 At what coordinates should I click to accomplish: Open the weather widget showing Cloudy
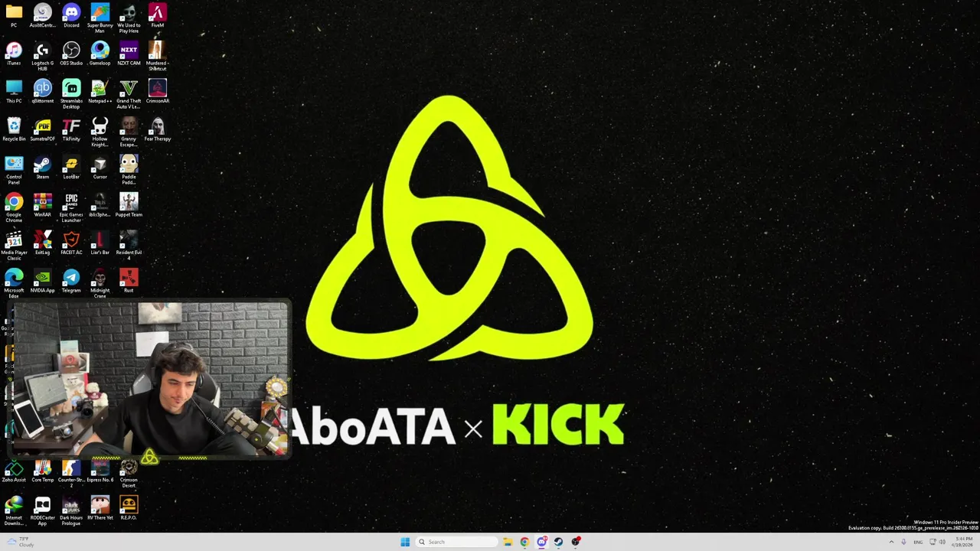19,542
